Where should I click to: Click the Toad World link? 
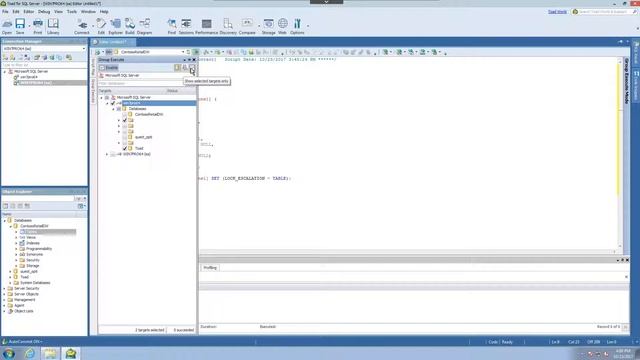[557, 12]
